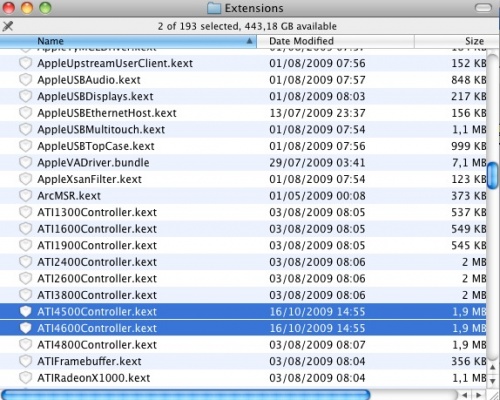Select the ATI4500Controller.kext file name
The width and height of the screenshot is (500, 400).
(97, 312)
